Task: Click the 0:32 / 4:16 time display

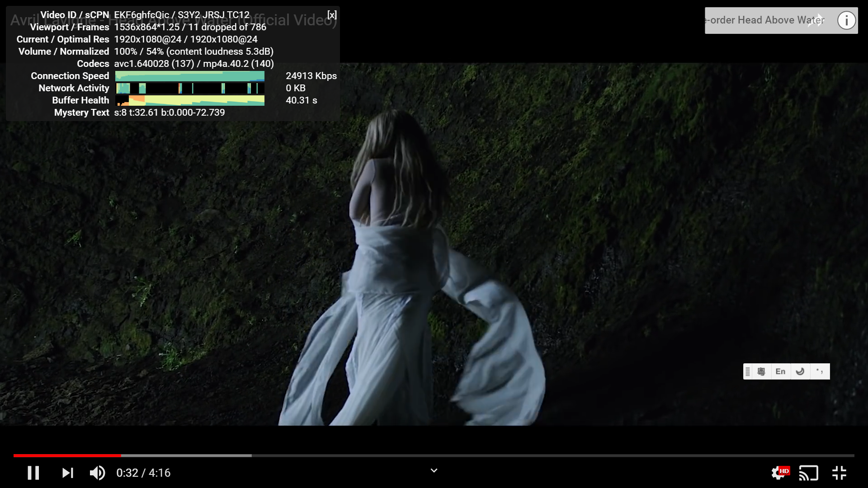Action: [143, 473]
